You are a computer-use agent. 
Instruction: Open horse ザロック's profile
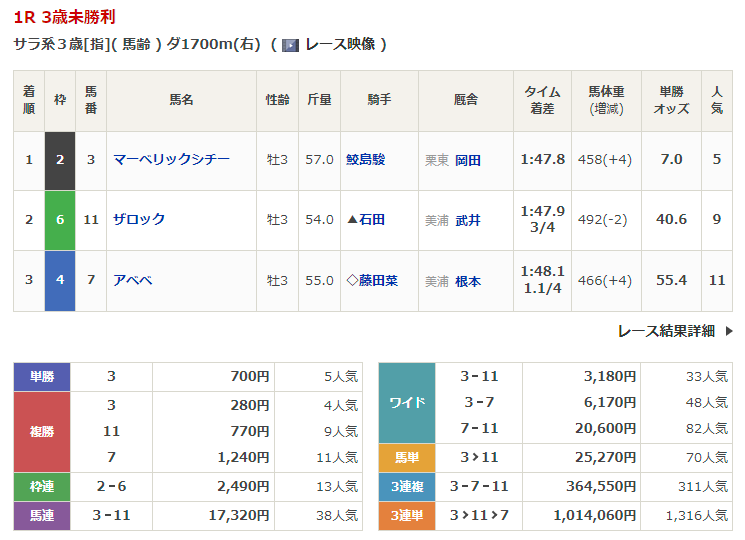pos(139,220)
